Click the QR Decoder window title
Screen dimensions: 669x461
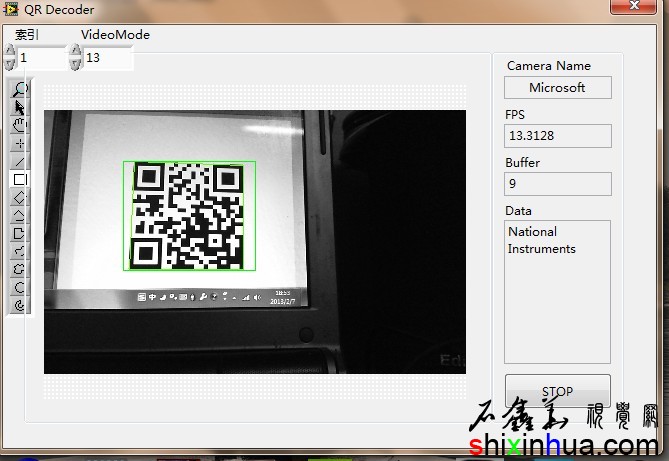(x=59, y=9)
